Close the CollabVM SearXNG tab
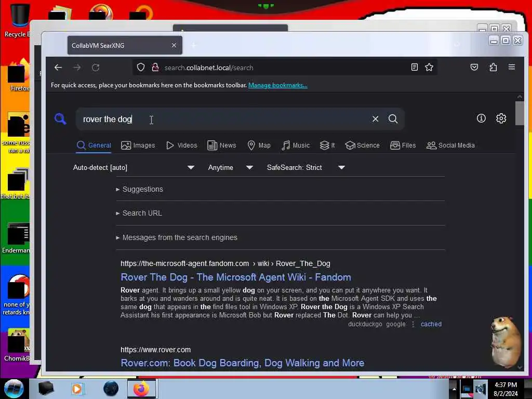The height and width of the screenshot is (399, 532). click(174, 45)
